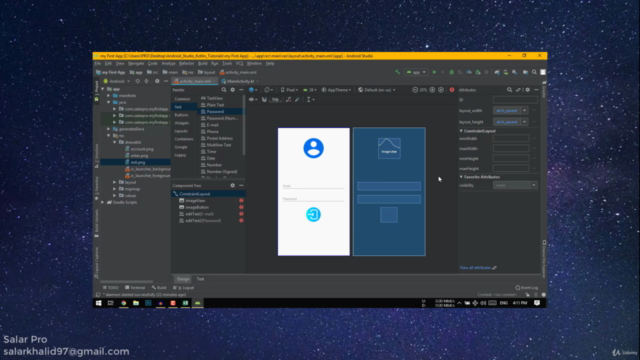Open the Default (en-us) locale dropdown
The height and width of the screenshot is (360, 640).
click(377, 90)
